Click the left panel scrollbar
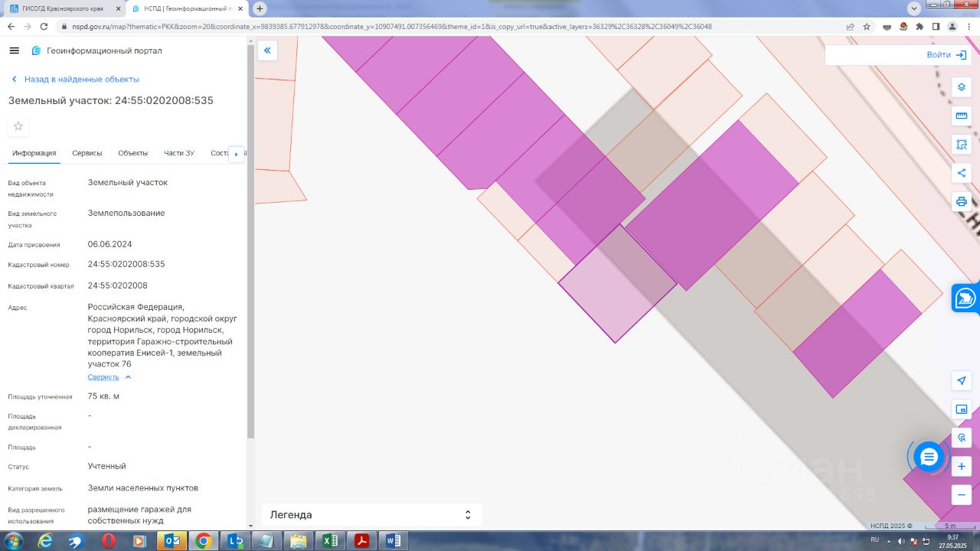980x551 pixels. (x=250, y=241)
